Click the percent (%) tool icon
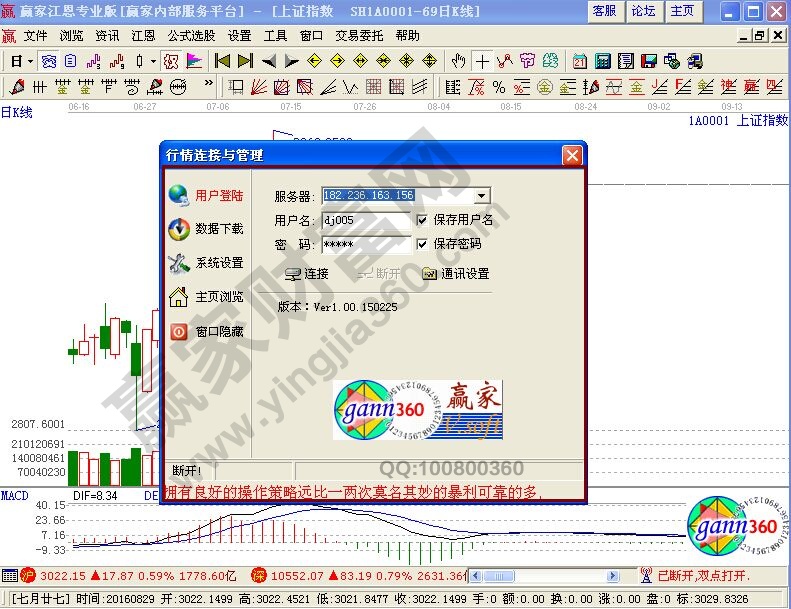 point(498,87)
